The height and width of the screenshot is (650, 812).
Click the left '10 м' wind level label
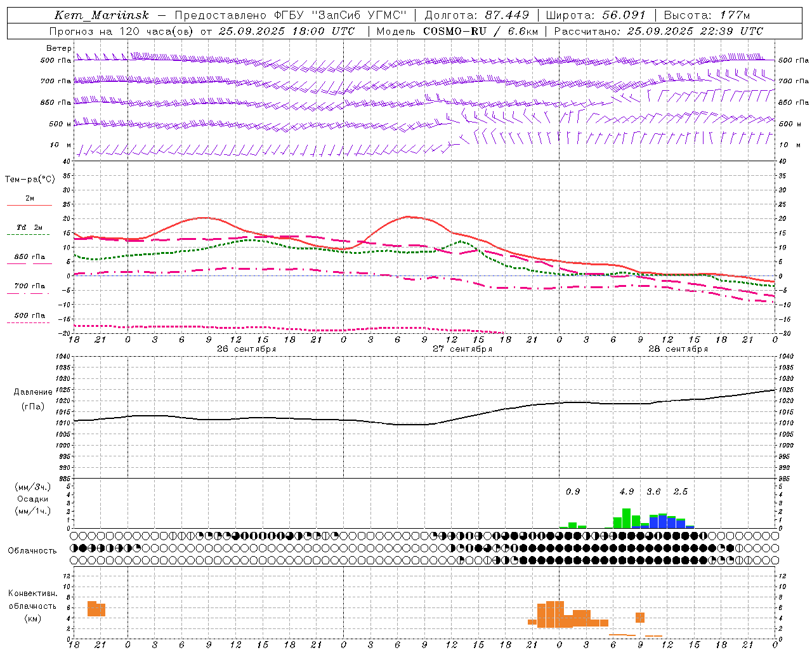pyautogui.click(x=60, y=145)
